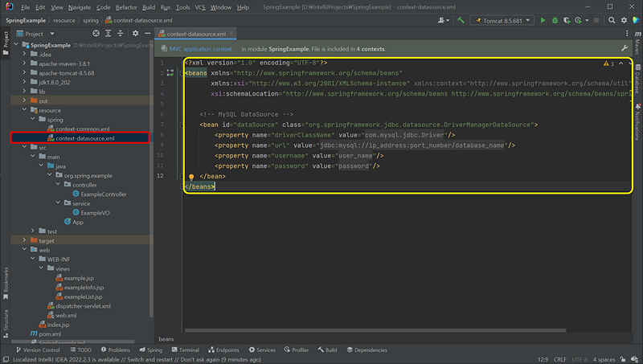Run the Tomcat configuration with the green play icon

pyautogui.click(x=543, y=20)
